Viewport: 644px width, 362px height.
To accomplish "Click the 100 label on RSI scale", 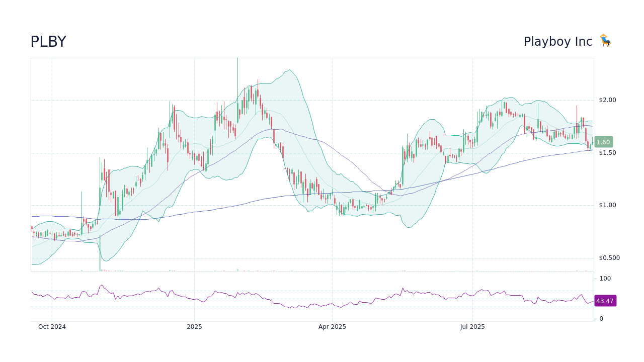I will click(605, 279).
